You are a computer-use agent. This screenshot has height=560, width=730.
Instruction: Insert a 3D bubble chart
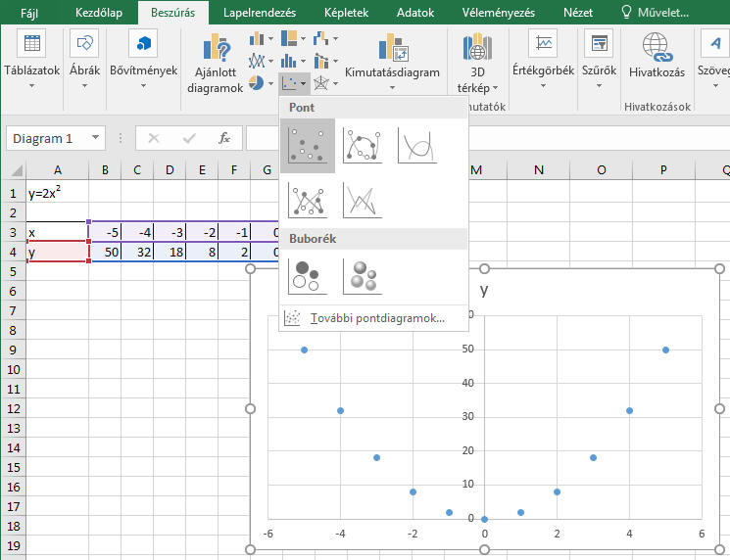(x=363, y=276)
